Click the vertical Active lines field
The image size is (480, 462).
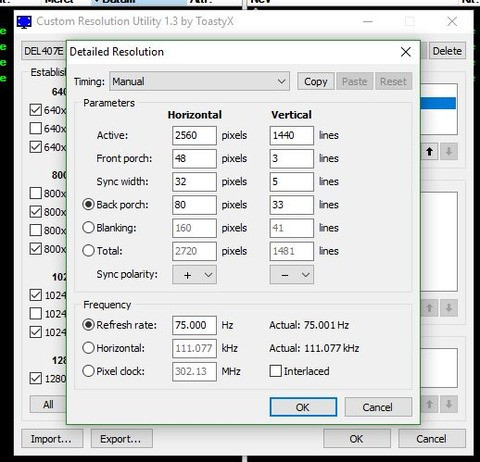click(292, 135)
